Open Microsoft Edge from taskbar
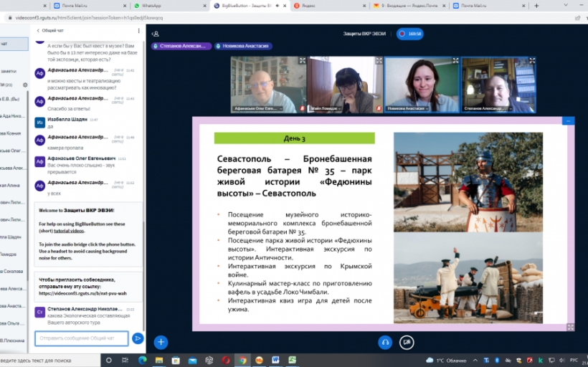The height and width of the screenshot is (367, 588). 142,361
